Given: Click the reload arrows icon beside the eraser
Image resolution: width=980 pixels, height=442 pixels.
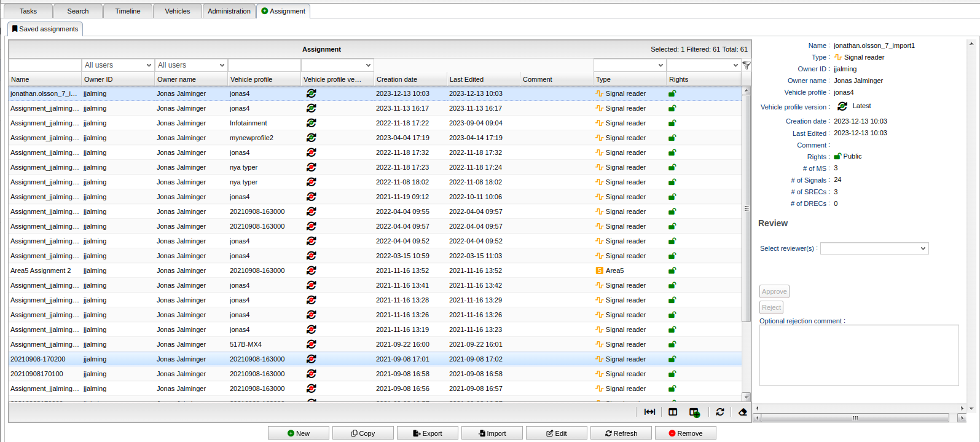Looking at the screenshot, I should (x=720, y=412).
